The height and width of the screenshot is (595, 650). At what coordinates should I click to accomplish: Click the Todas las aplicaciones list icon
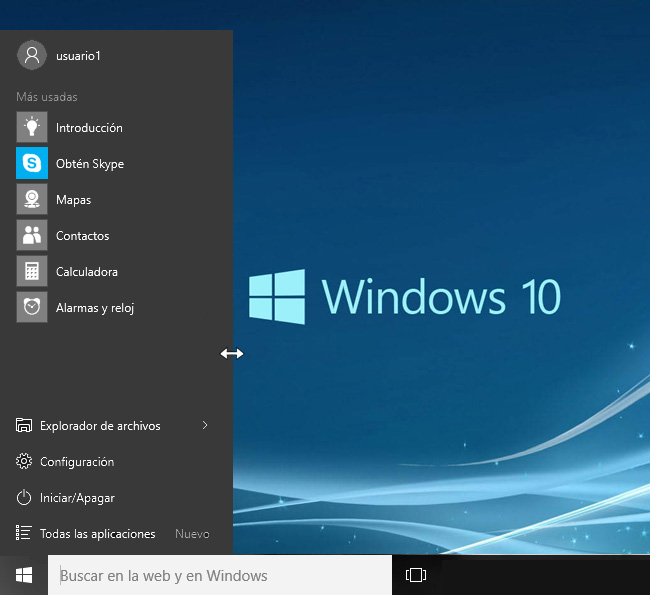coord(24,533)
